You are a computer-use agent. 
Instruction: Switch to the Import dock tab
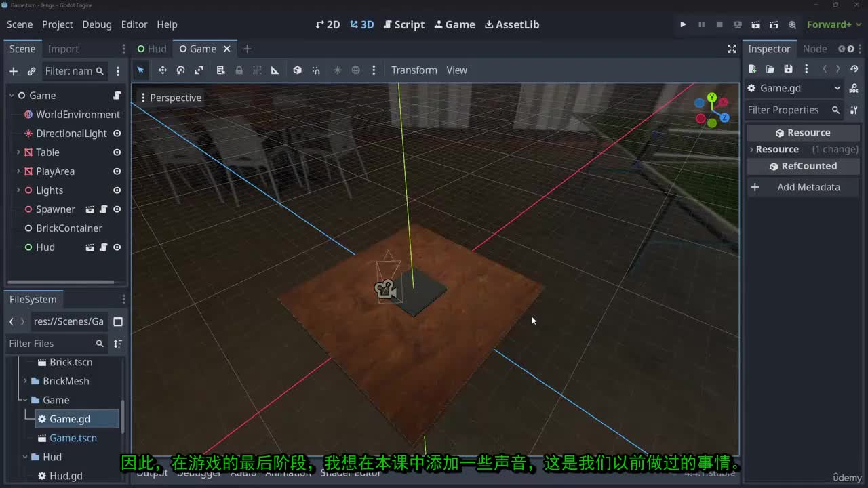pyautogui.click(x=63, y=49)
